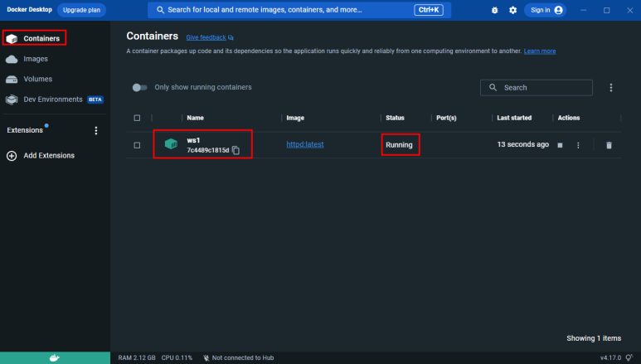Screen dimensions: 641x364
Task: Click the Port(s) column header
Action: 446,118
